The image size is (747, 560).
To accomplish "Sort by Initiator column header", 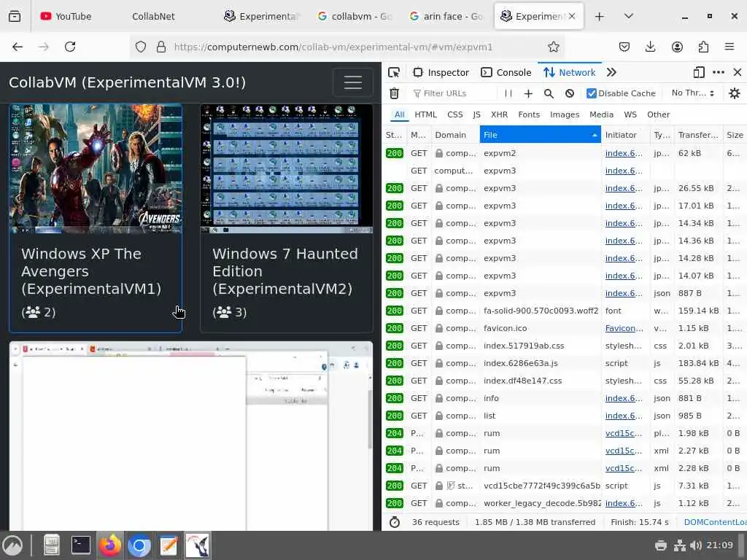I will pyautogui.click(x=625, y=135).
